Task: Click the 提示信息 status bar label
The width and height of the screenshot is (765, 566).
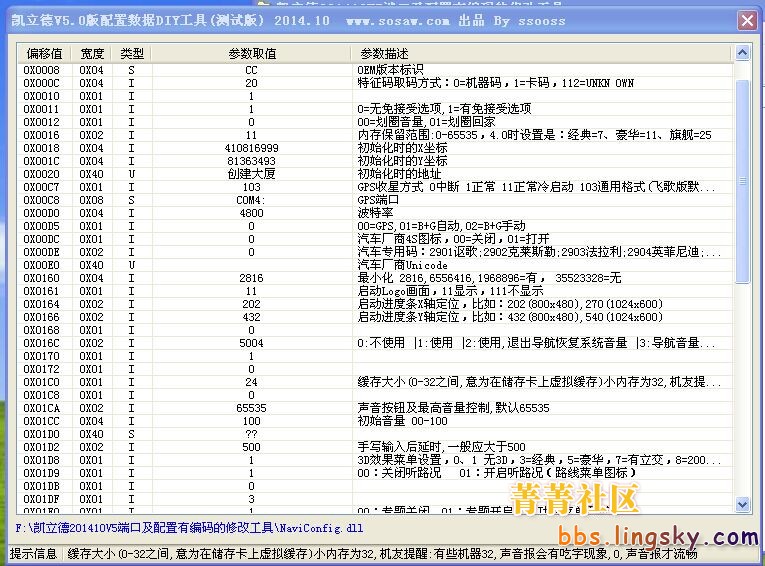Action: 33,554
